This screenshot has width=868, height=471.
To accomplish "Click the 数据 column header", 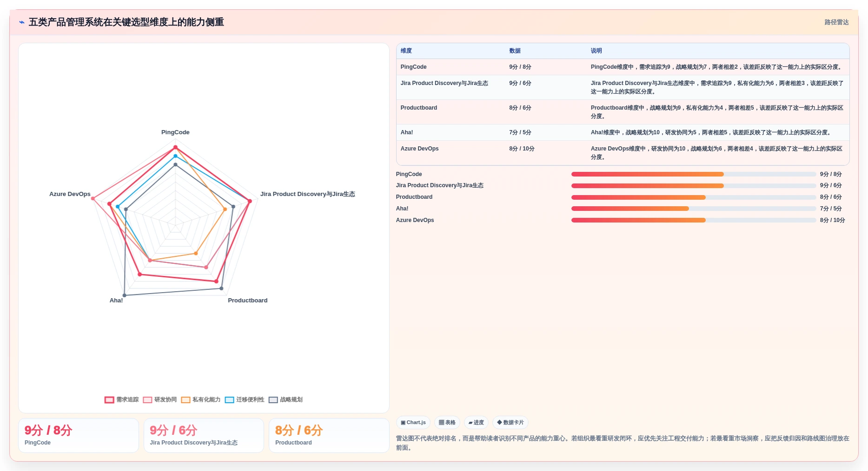I will pos(515,51).
